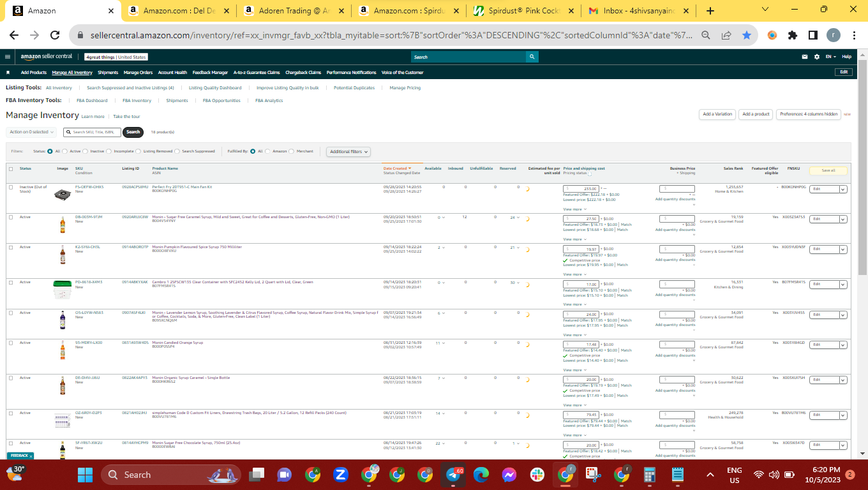Select the Incomplete status radio button
868x490 pixels.
109,151
